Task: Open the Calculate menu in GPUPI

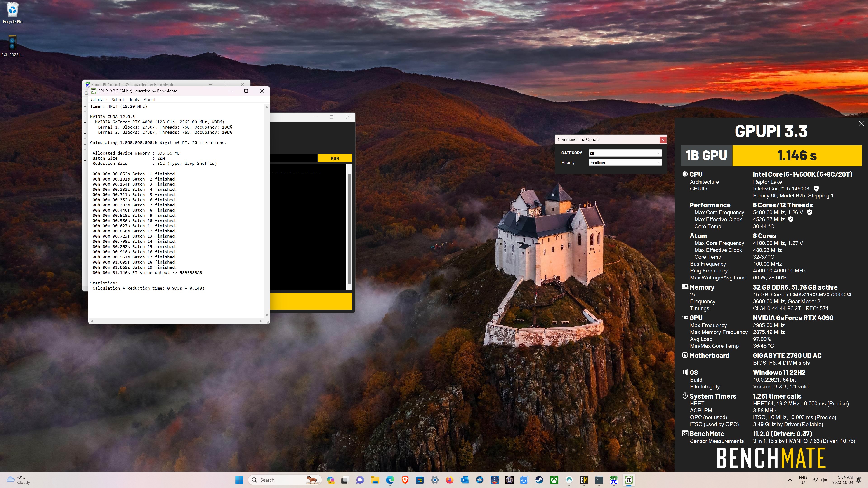Action: [x=98, y=99]
